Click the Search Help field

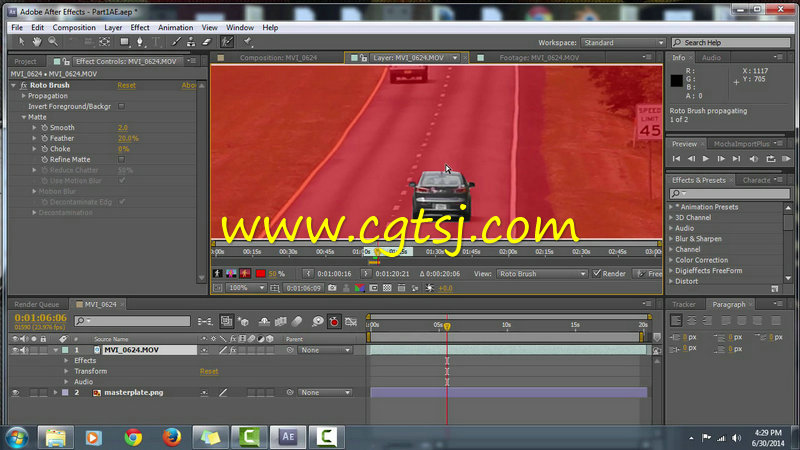point(731,42)
